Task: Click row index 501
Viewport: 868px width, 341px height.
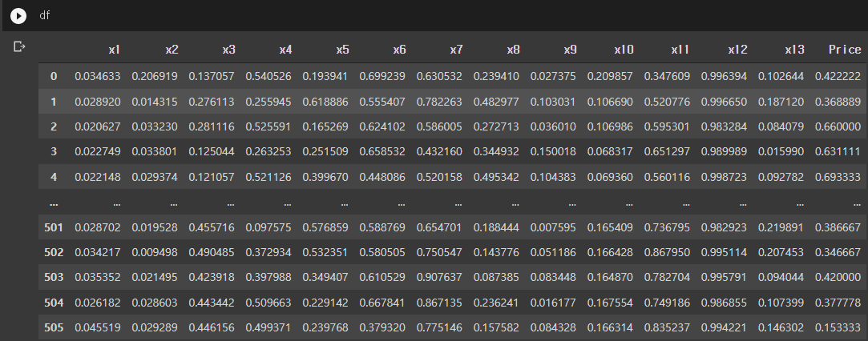Action: (x=54, y=227)
